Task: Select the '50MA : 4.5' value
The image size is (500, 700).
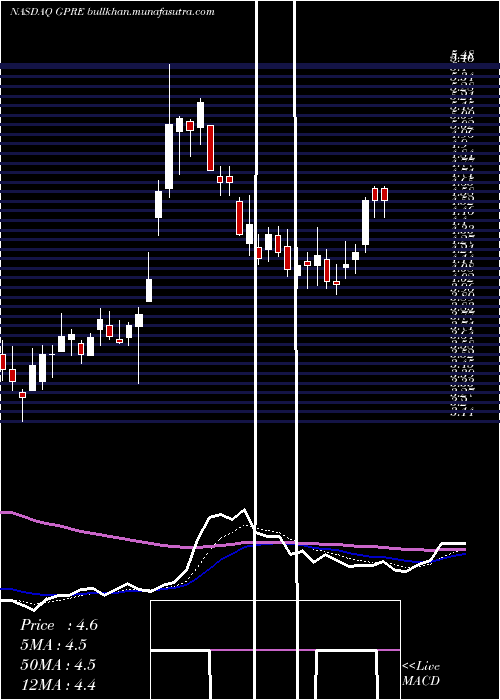Action: point(58,665)
